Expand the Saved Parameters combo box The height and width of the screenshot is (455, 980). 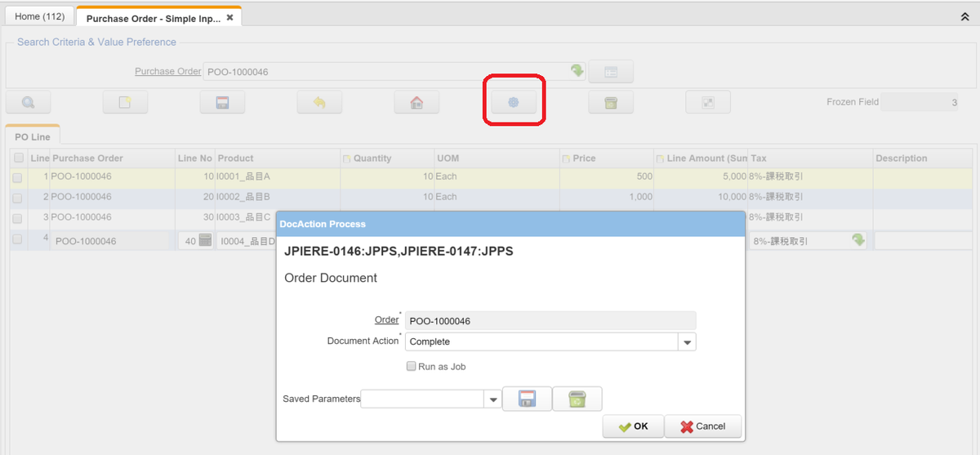[x=492, y=399]
